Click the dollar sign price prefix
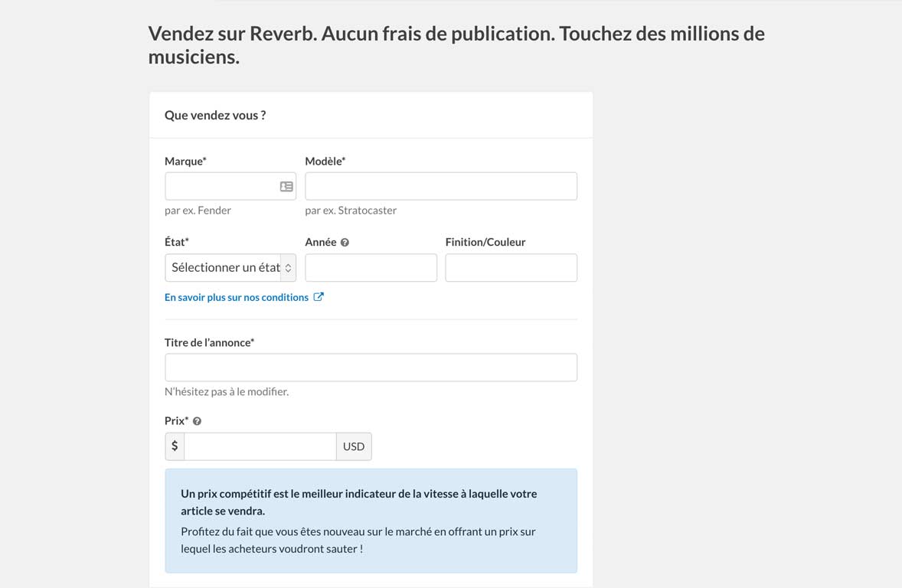The height and width of the screenshot is (588, 902). [175, 446]
